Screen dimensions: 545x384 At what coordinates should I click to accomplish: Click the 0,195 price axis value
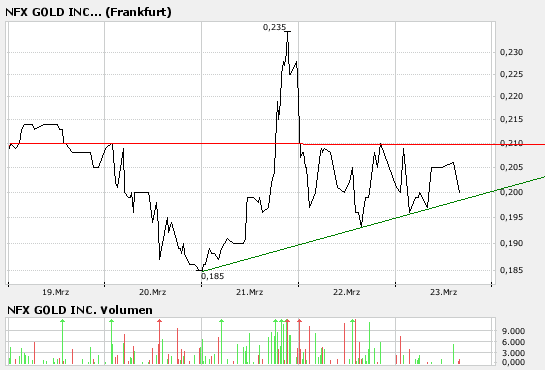pyautogui.click(x=511, y=217)
